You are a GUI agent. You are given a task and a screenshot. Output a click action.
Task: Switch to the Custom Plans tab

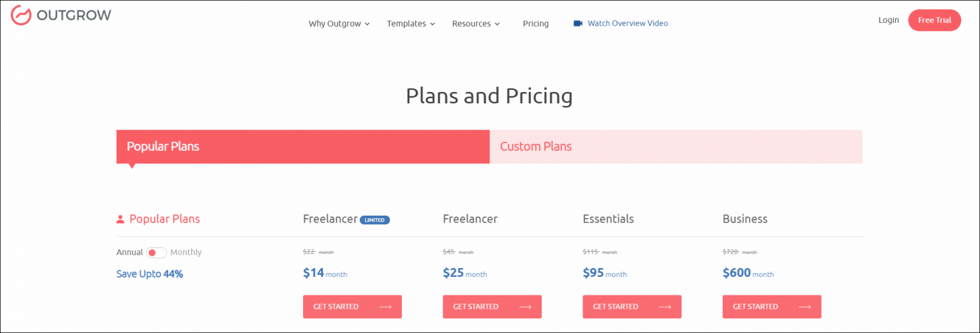[676, 147]
